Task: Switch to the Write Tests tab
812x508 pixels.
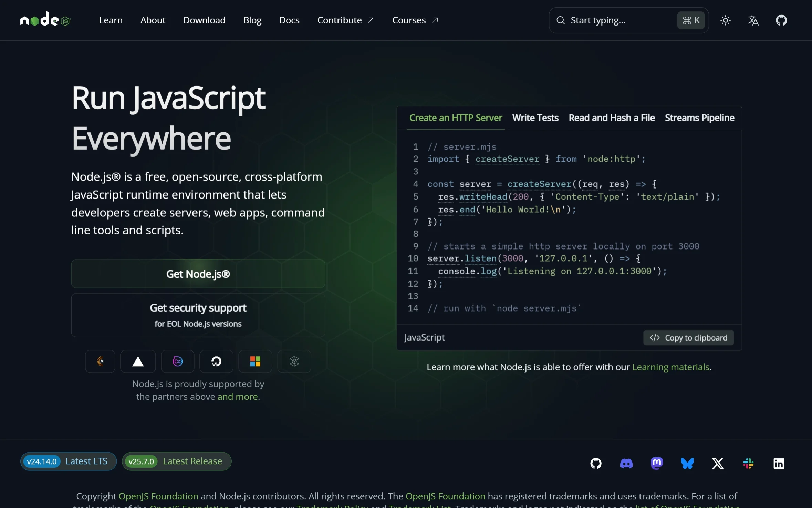Action: coord(535,118)
